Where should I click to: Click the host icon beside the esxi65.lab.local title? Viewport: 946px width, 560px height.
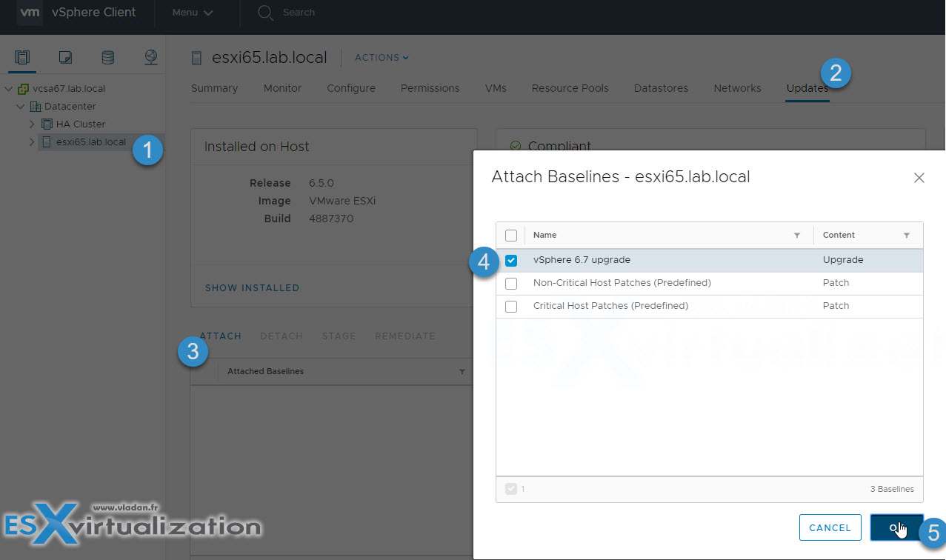tap(196, 58)
